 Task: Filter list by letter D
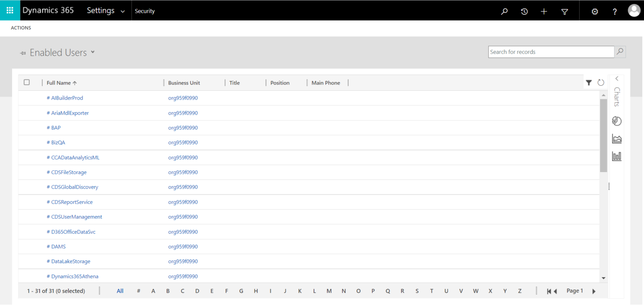pos(197,291)
